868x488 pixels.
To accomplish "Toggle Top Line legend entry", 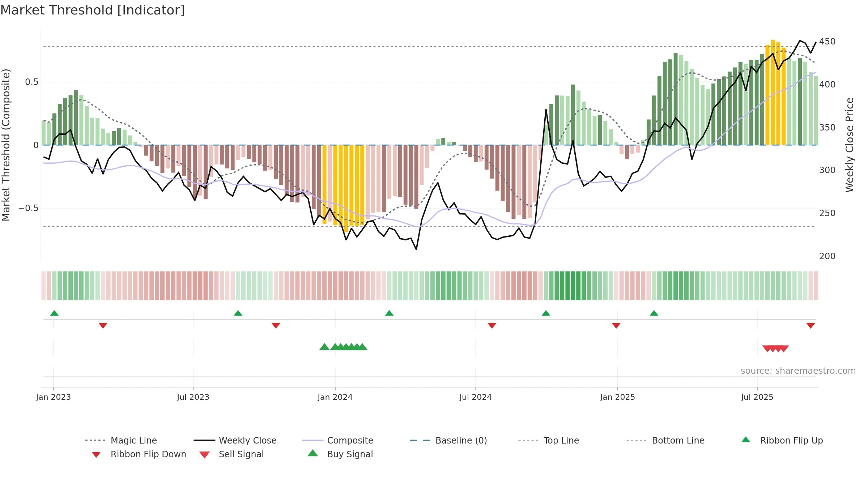I will tap(549, 440).
